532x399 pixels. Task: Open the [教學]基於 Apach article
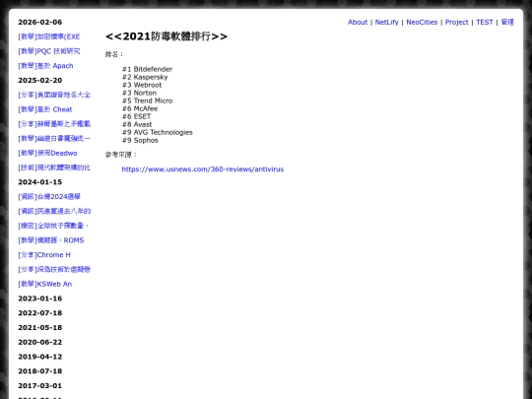pyautogui.click(x=45, y=65)
